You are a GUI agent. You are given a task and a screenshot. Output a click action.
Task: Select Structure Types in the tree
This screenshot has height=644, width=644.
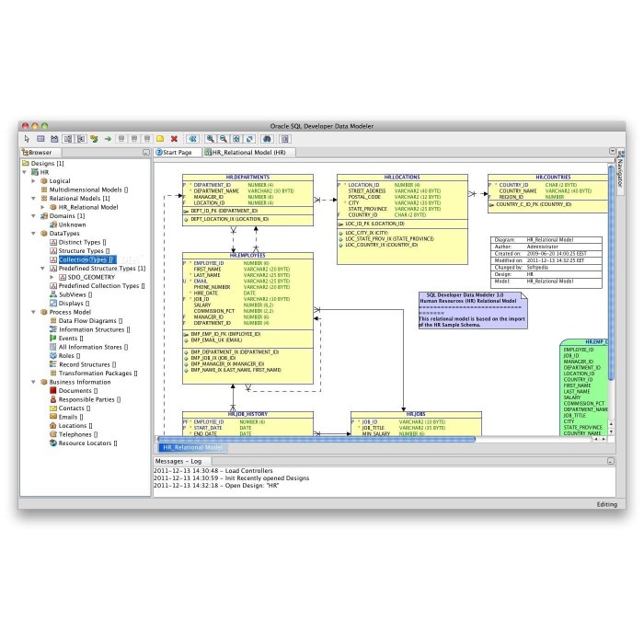(80, 251)
